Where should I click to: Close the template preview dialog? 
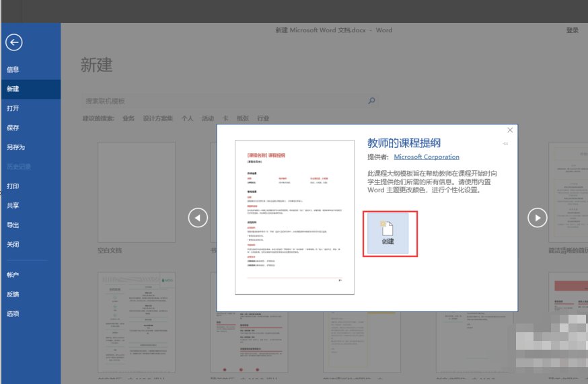[x=510, y=130]
